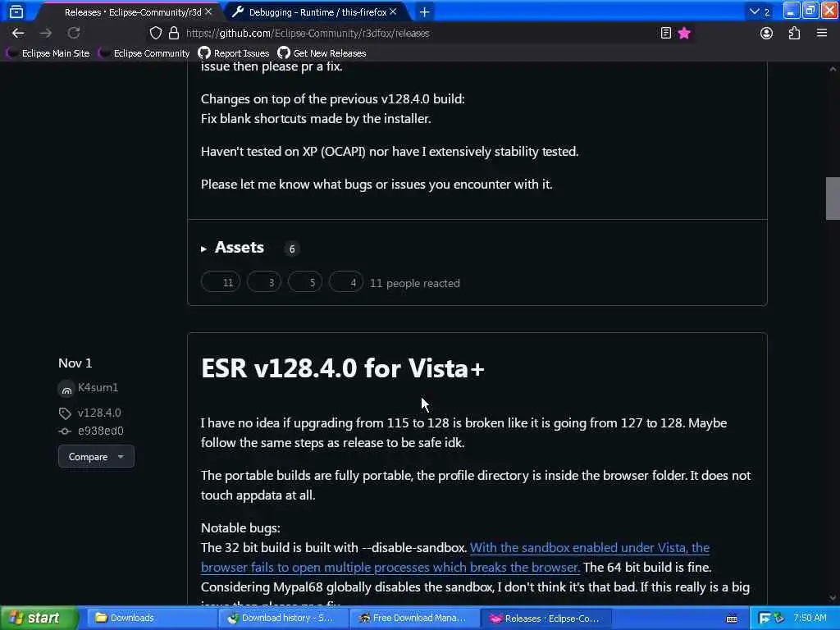Click the keyboard icon in taskbar
This screenshot has height=630, width=840.
[731, 619]
